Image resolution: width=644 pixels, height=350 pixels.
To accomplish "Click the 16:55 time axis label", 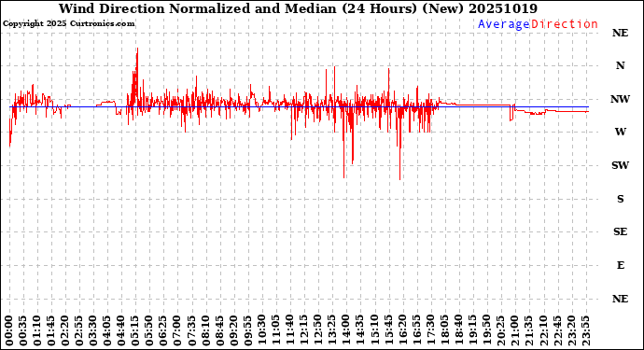I will [416, 331].
